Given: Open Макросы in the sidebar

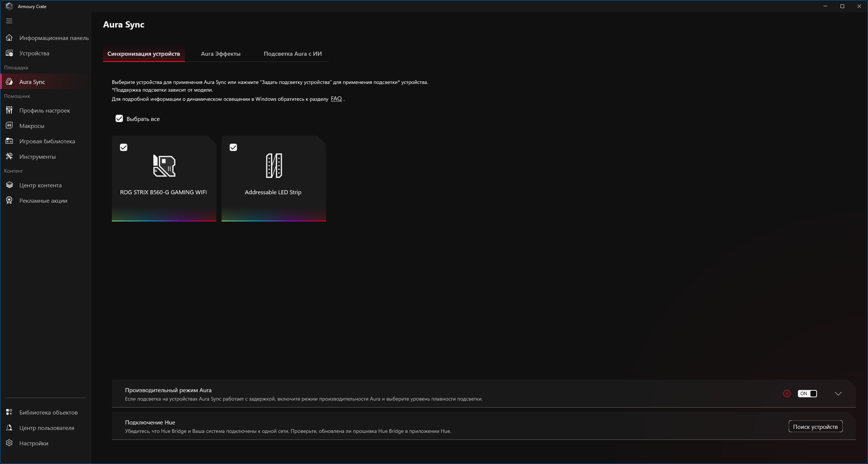Looking at the screenshot, I should (x=46, y=126).
